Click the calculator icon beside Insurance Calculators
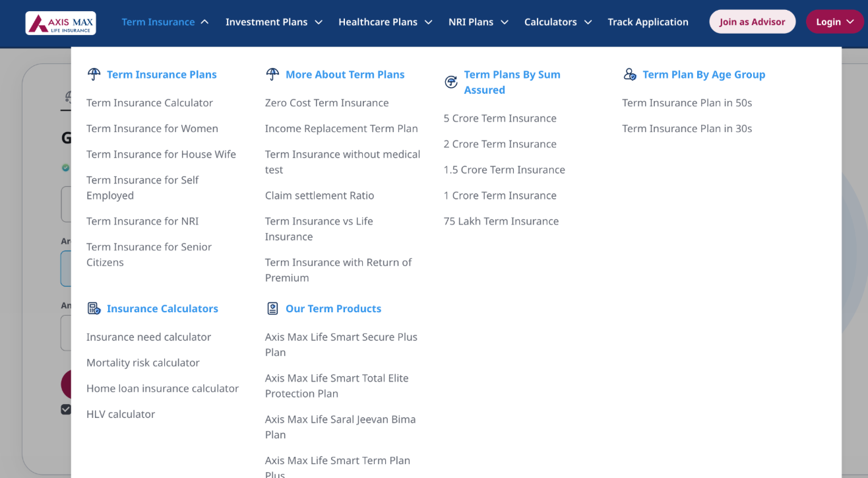Screen dimensions: 868x478 (94, 308)
